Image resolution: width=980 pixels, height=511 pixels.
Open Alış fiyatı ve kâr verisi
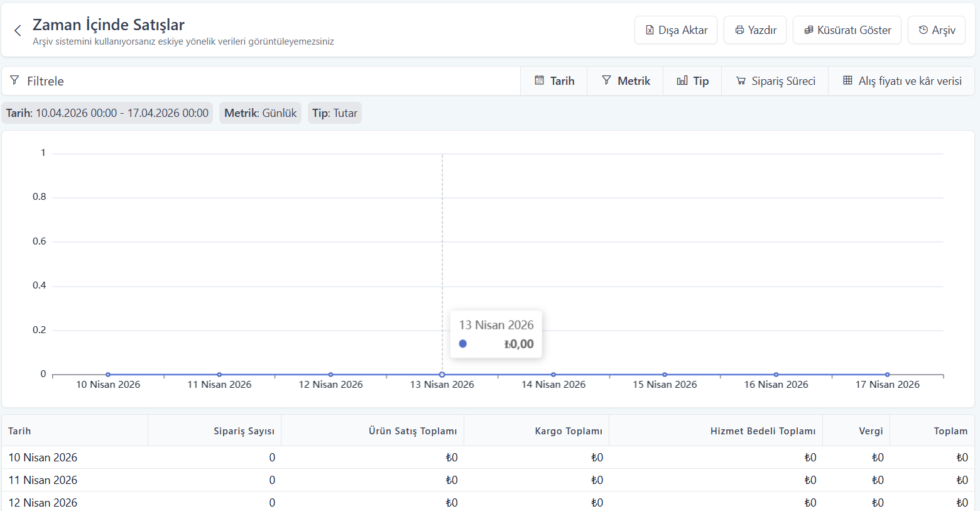click(901, 80)
